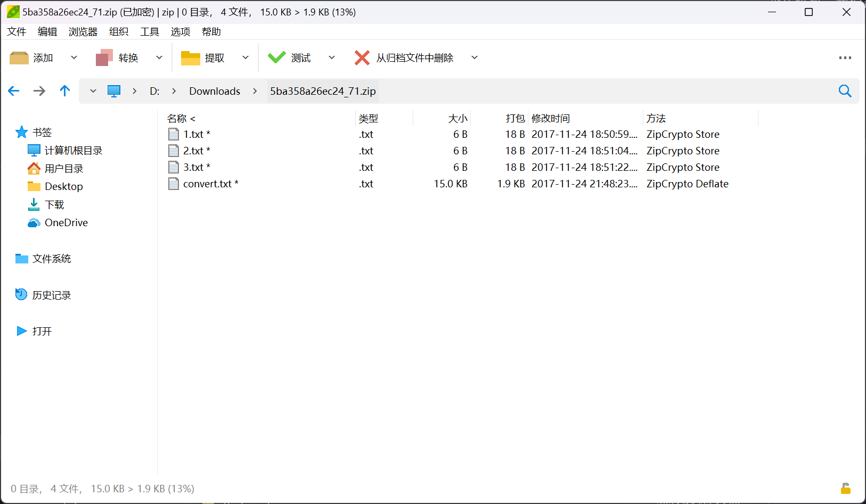Click the chevron after Downloads in breadcrumb

click(x=255, y=91)
